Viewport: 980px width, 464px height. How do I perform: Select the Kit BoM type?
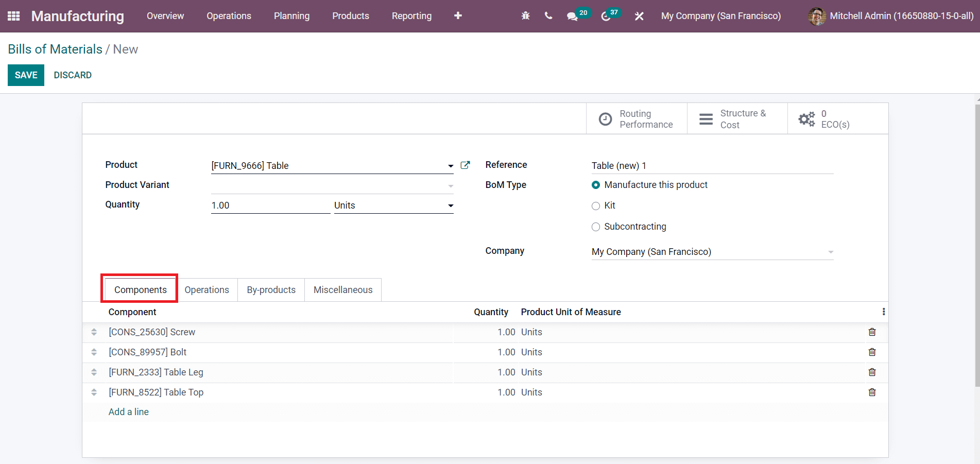[x=596, y=206]
